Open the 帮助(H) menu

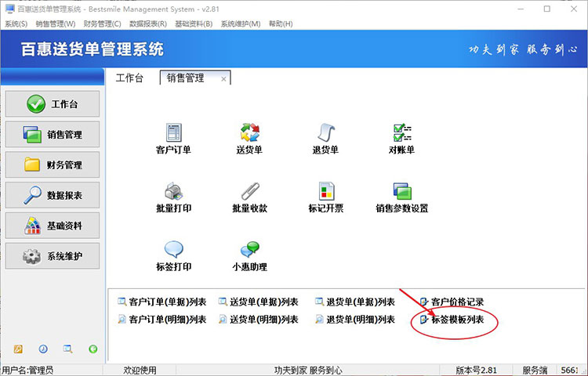(281, 24)
